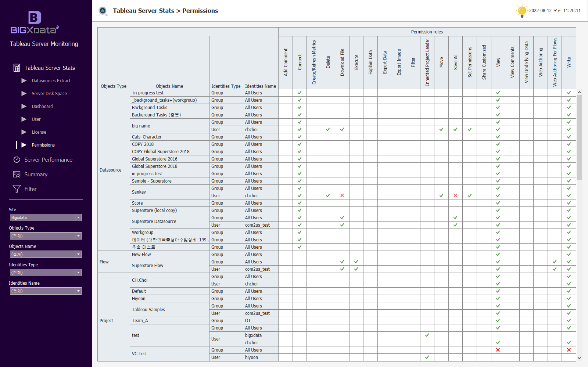Open the Summary section

coord(36,174)
